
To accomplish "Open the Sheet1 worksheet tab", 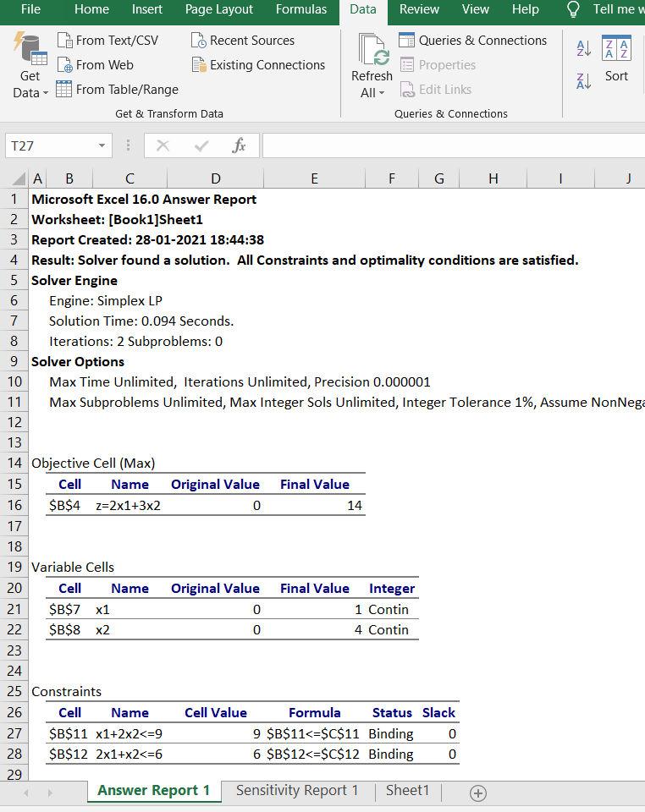I will (x=407, y=791).
